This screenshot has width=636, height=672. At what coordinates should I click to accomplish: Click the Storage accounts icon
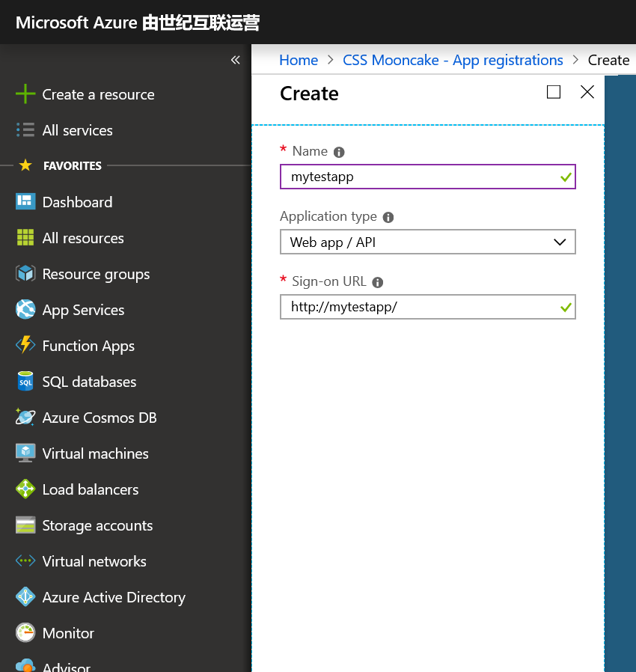point(25,525)
